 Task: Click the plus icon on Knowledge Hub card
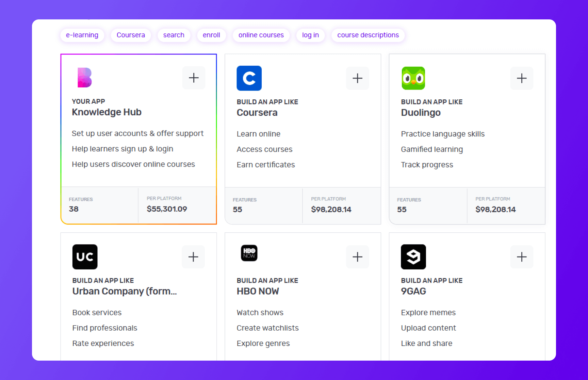194,78
